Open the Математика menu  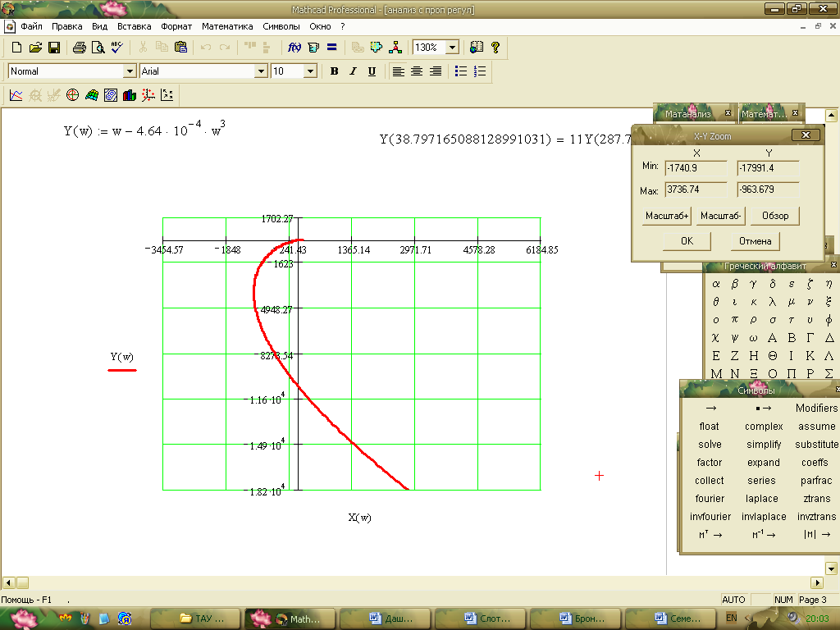(x=227, y=26)
